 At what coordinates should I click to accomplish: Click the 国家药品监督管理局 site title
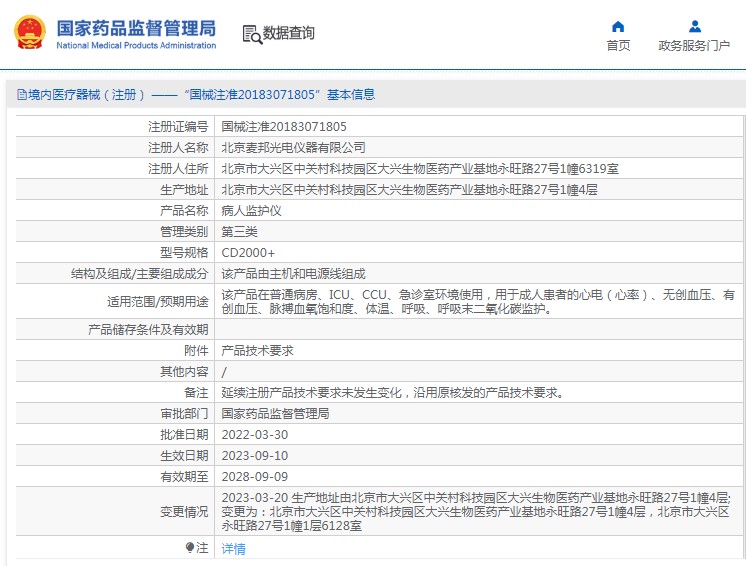pos(136,29)
